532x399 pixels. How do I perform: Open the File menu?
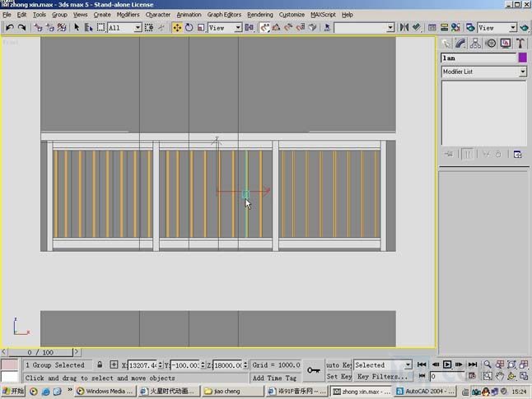[7, 15]
